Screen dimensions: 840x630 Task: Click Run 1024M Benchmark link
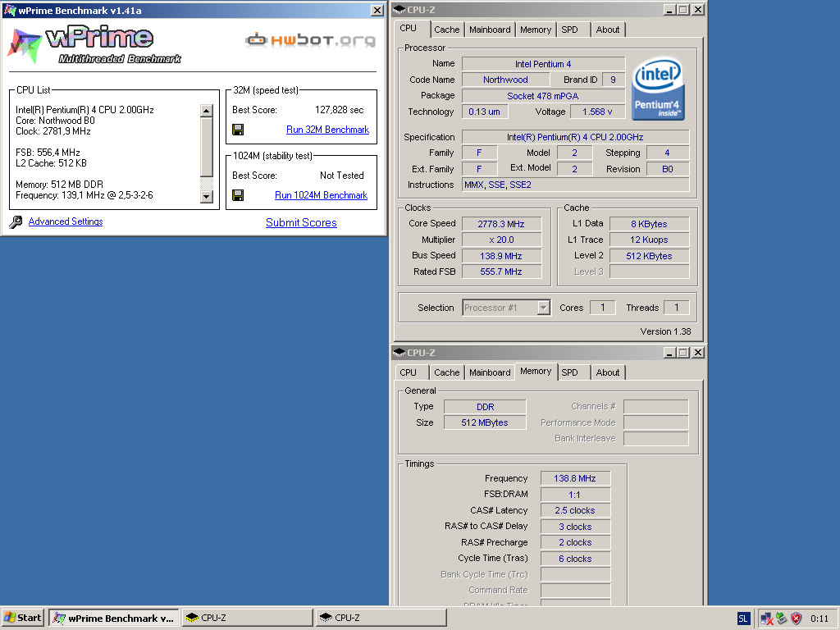[321, 195]
